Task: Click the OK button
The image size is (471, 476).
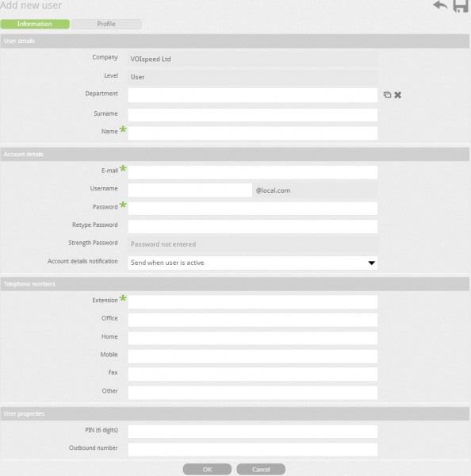Action: [207, 470]
